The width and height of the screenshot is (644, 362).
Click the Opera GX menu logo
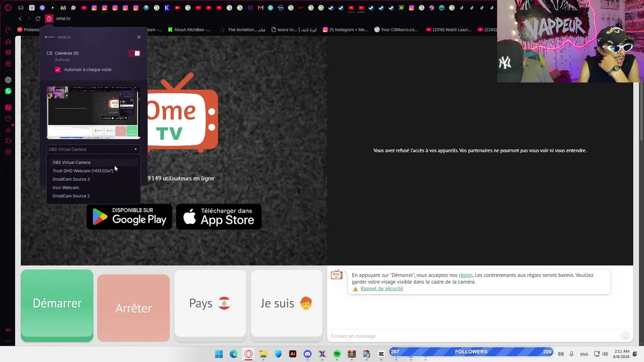point(8,8)
